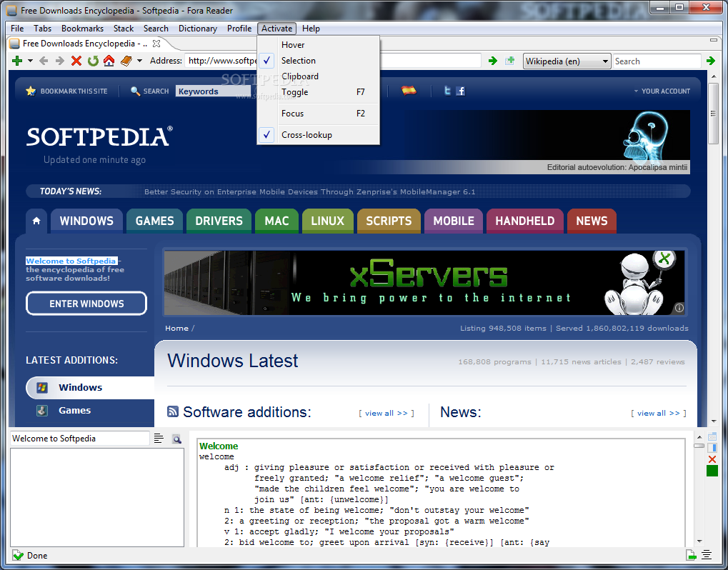Open the HANDHELD category tab

click(524, 221)
